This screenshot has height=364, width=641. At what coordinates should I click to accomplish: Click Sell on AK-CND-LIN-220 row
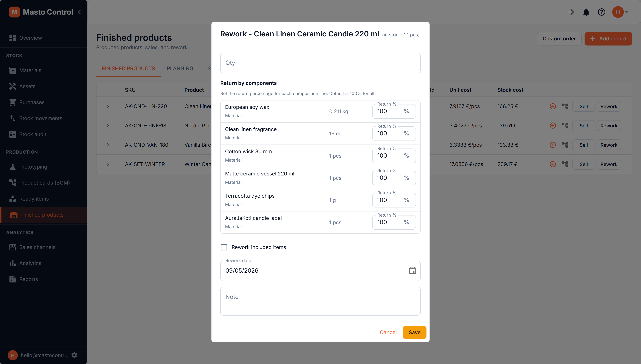tap(583, 106)
